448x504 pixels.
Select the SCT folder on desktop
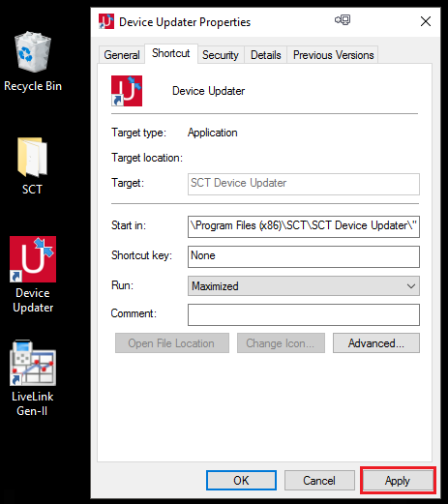pyautogui.click(x=32, y=166)
